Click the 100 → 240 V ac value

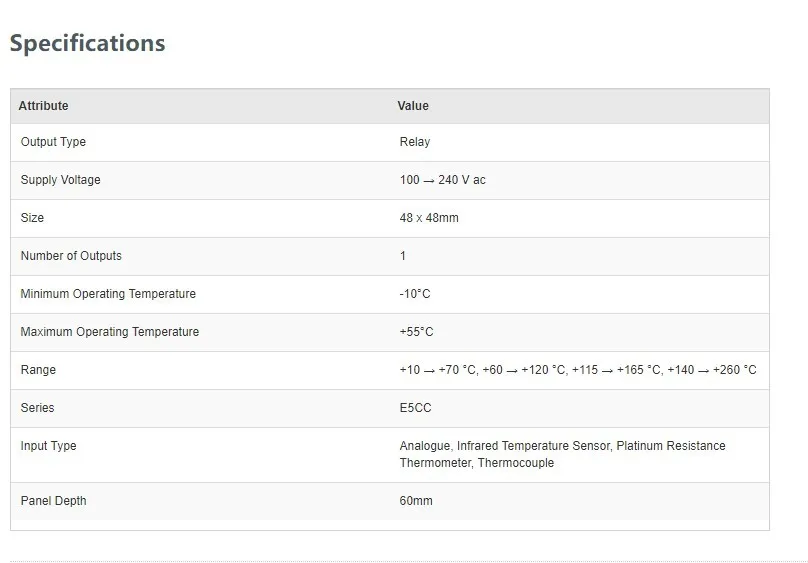[442, 180]
